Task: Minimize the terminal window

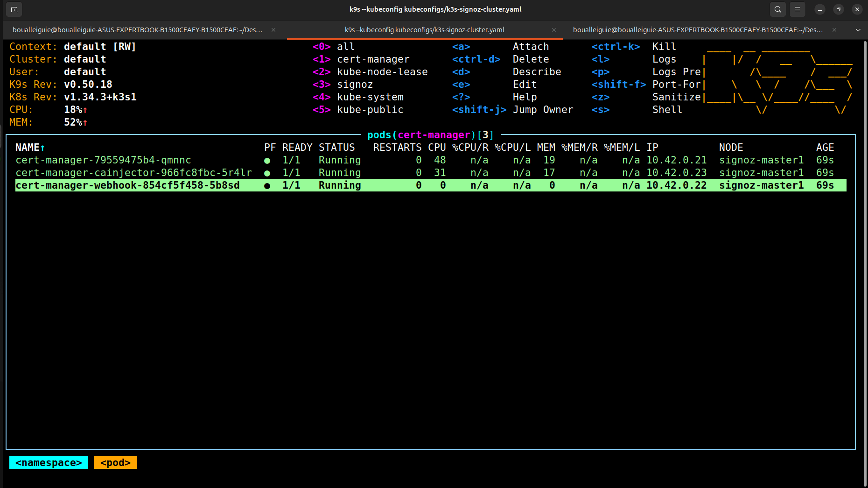Action: tap(820, 9)
